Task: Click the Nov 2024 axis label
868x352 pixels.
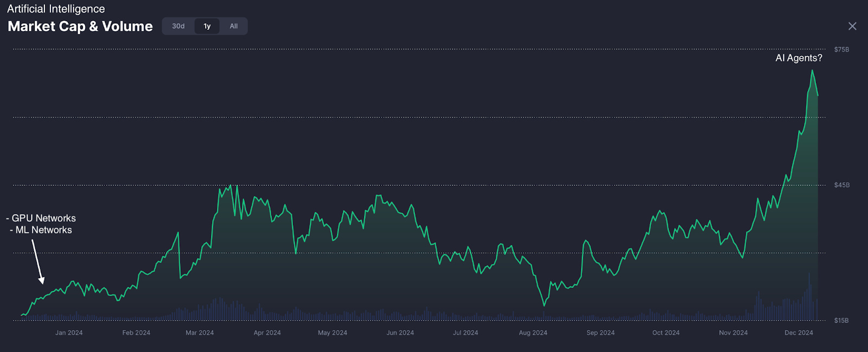Action: [x=733, y=333]
